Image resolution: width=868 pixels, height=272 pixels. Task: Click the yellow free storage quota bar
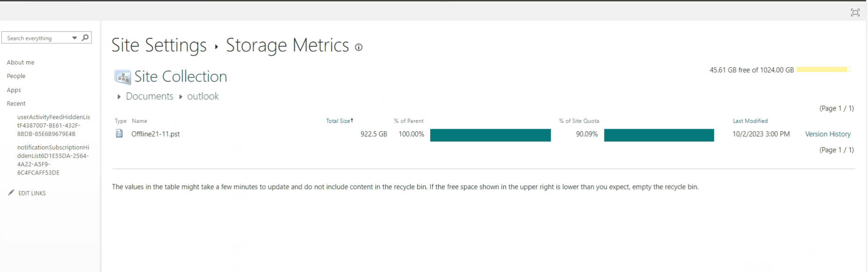tap(823, 70)
